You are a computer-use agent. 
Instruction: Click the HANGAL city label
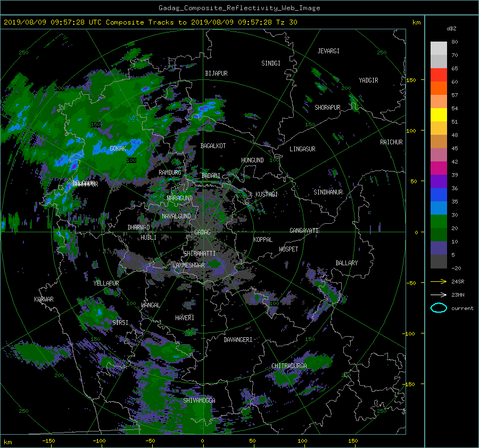pos(150,305)
